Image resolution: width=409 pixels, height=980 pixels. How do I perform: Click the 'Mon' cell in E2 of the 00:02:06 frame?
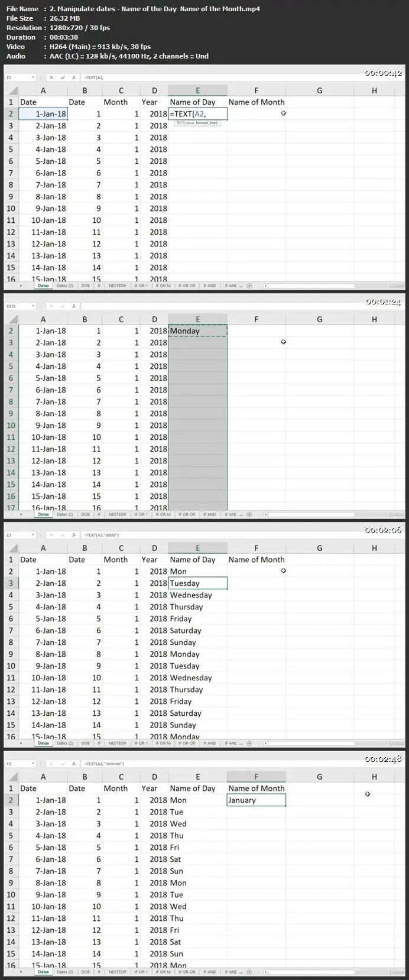click(x=197, y=572)
